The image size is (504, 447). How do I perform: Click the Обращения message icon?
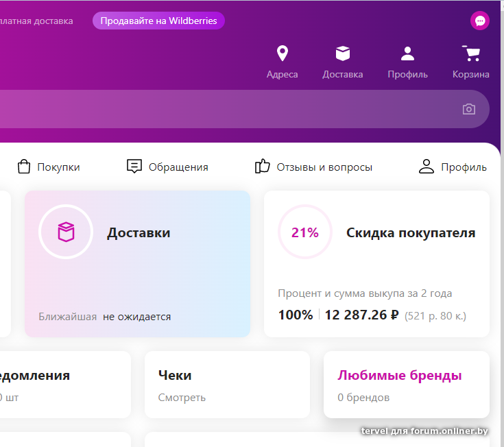134,167
